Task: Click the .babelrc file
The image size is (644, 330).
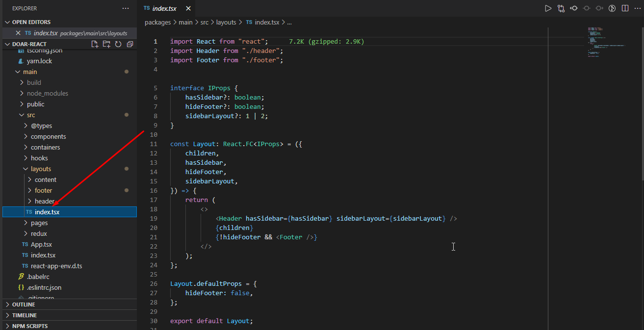Action: point(70,277)
